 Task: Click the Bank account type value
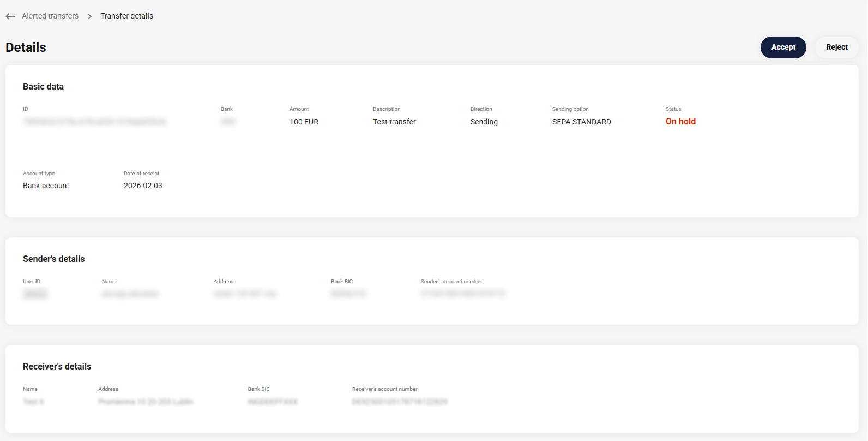46,186
